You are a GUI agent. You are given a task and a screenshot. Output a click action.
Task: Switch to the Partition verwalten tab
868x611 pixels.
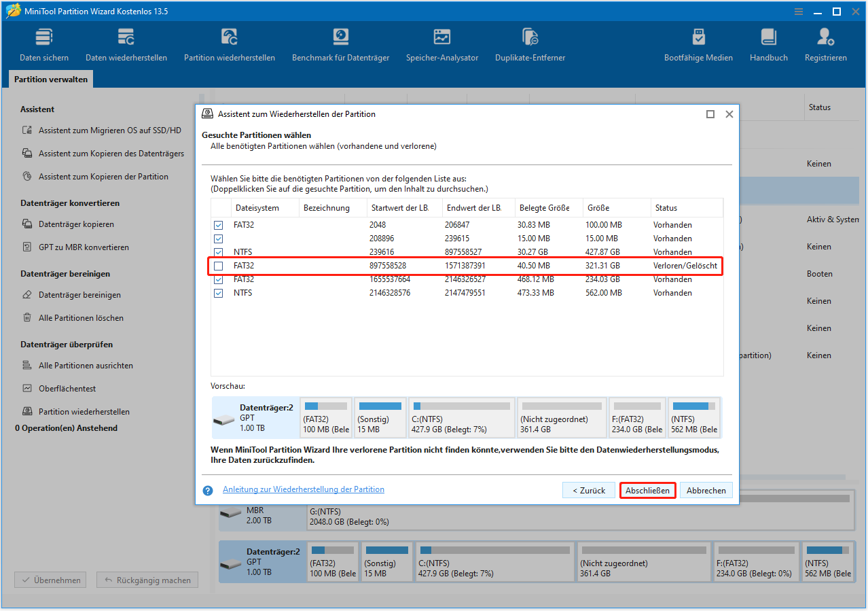pyautogui.click(x=50, y=79)
